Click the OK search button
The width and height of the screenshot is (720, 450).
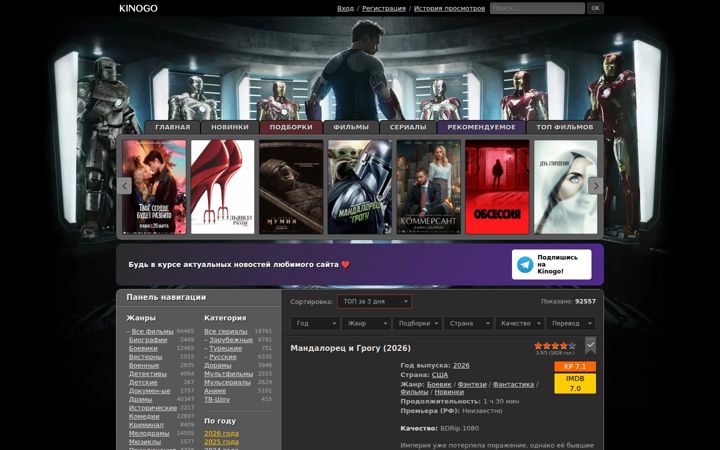click(595, 8)
